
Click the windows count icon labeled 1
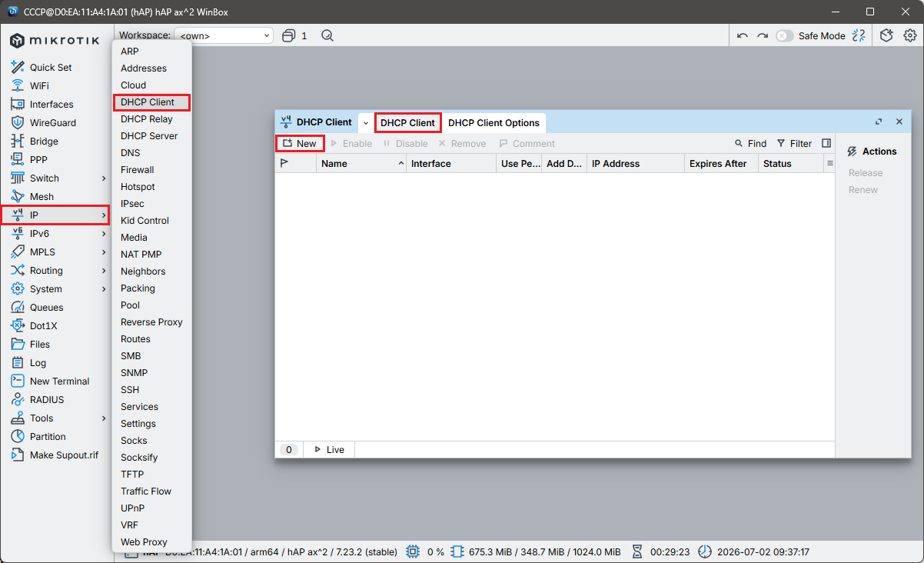point(294,35)
